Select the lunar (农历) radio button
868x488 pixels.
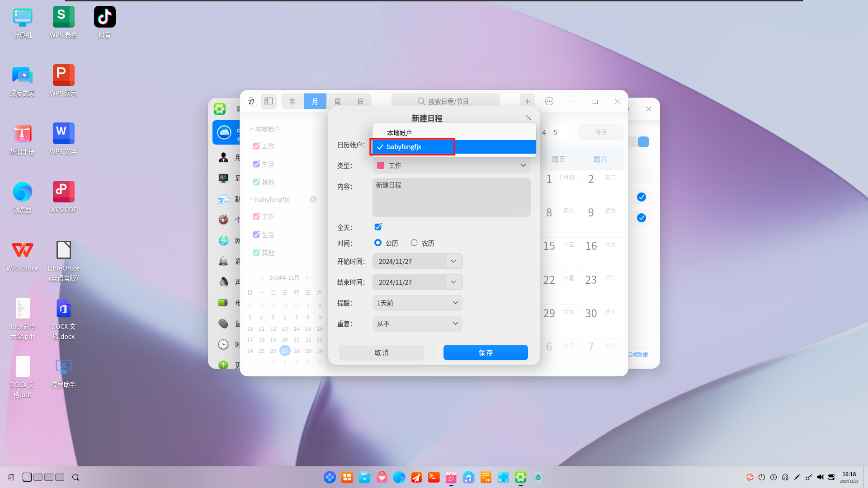tap(414, 243)
